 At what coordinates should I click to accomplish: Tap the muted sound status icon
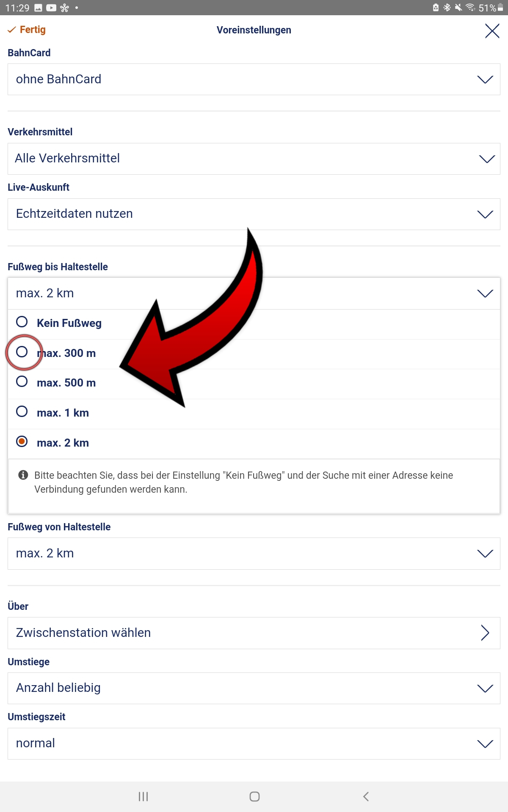click(458, 8)
